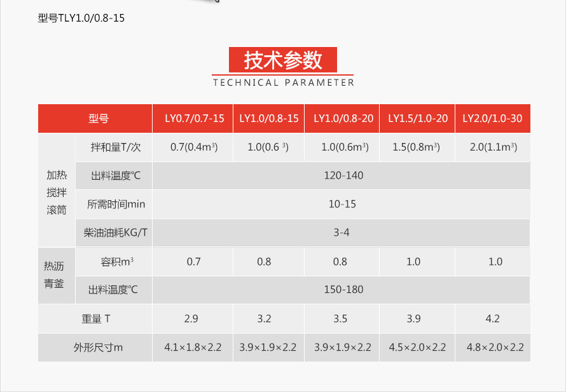Click the TECHNICAL PARAMETER subtitle text
This screenshot has height=392, width=566.
[283, 83]
